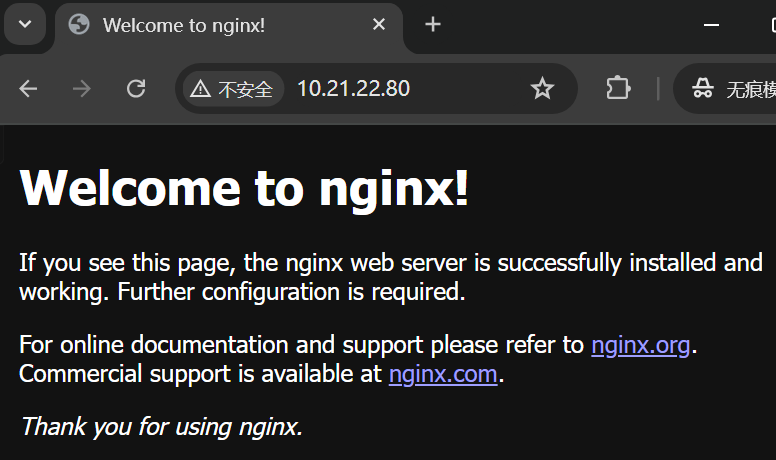Open the nginx.org documentation link
The image size is (776, 460).
pos(641,345)
